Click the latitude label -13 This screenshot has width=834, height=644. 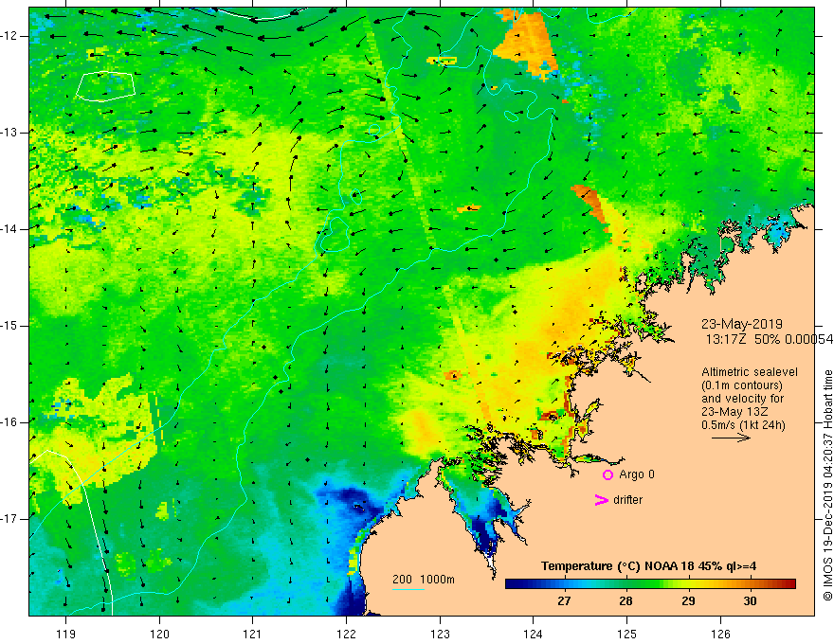(9, 133)
